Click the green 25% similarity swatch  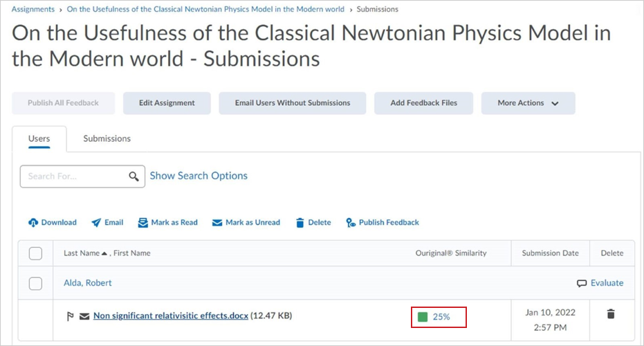[423, 317]
